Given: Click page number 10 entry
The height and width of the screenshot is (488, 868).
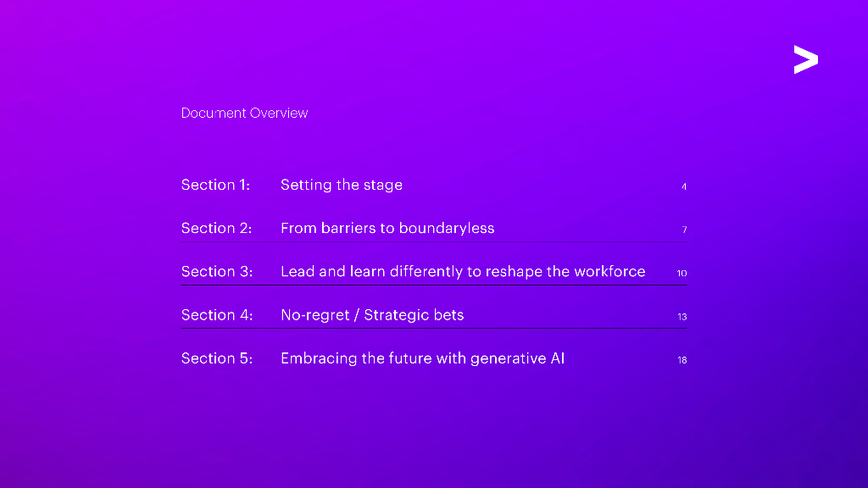Looking at the screenshot, I should click(x=682, y=273).
